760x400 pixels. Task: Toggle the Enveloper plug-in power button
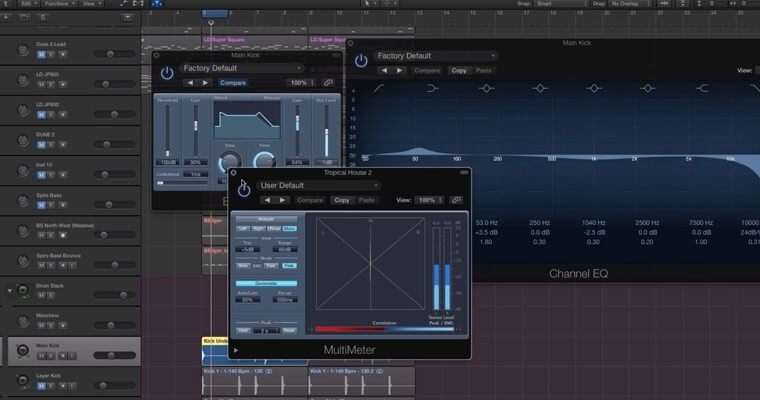(167, 73)
